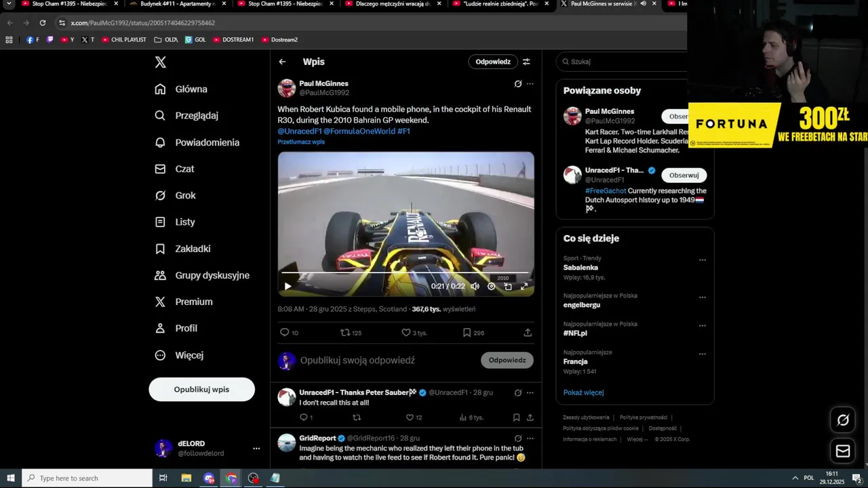Click the Windows Start button
This screenshot has height=488, width=868.
10,478
